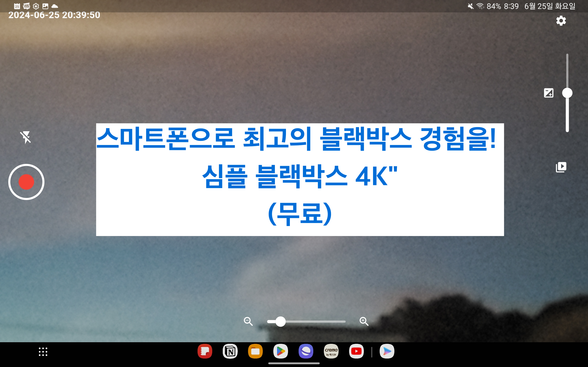
Task: Open the crema app in taskbar
Action: tap(331, 351)
